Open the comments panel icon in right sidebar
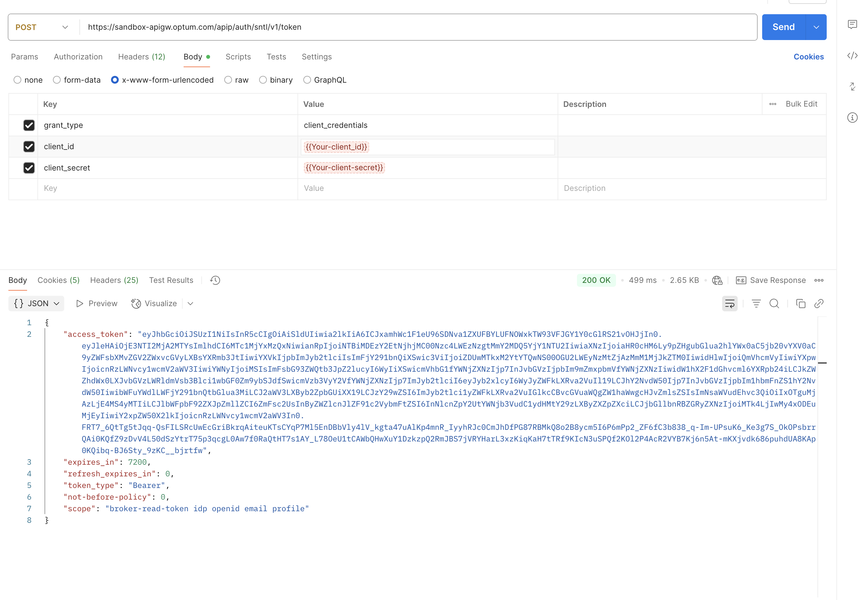 pyautogui.click(x=852, y=25)
